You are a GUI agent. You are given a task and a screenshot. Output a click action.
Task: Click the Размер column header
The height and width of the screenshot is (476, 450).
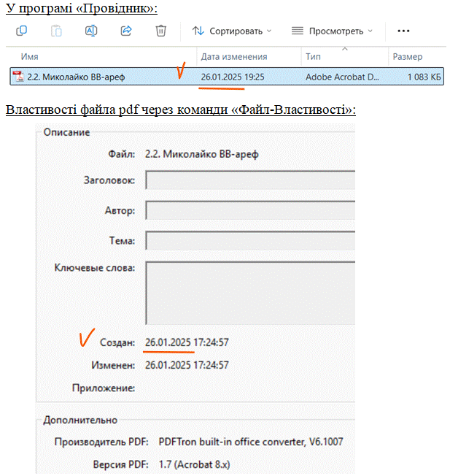pos(408,57)
